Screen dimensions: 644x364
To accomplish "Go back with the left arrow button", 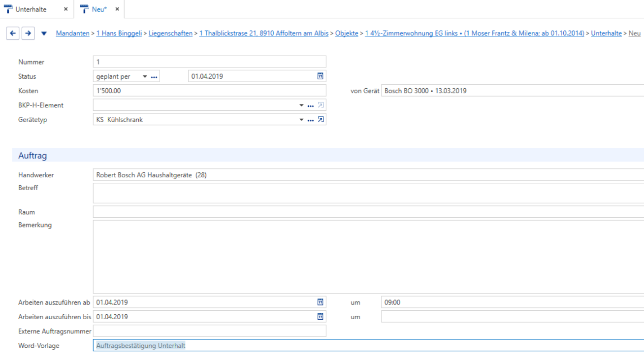I will pos(12,33).
